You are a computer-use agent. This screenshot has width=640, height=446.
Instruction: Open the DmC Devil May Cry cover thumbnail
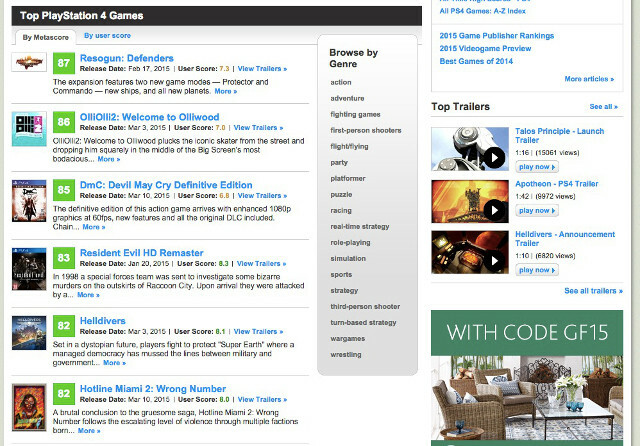tap(29, 201)
